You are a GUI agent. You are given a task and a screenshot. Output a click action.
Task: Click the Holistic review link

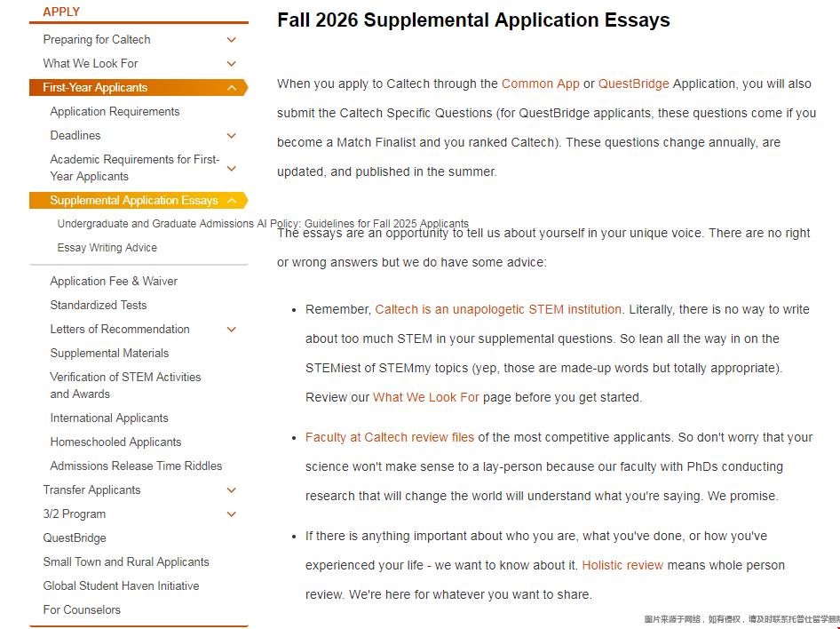click(x=622, y=566)
